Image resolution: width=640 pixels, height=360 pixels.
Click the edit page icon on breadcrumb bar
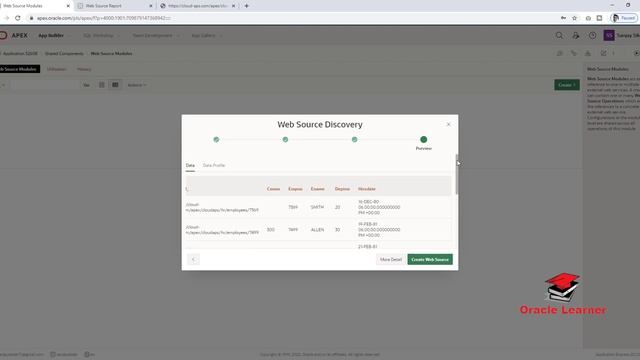[x=604, y=53]
